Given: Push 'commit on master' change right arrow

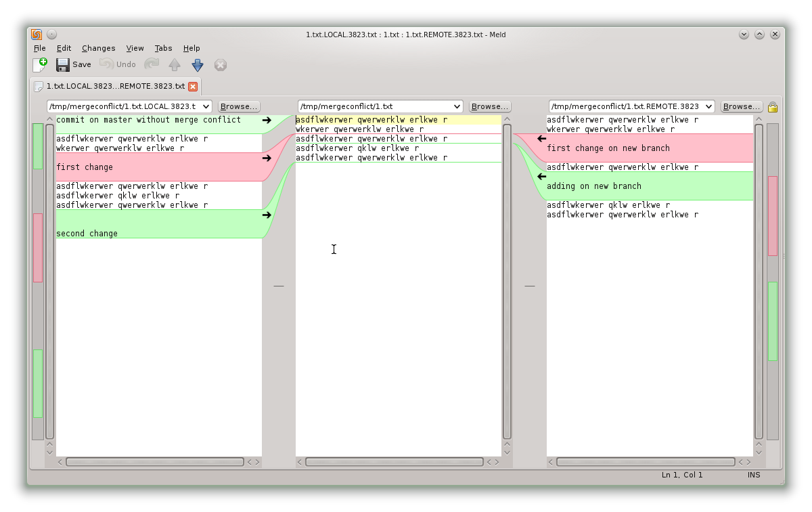Looking at the screenshot, I should click(x=267, y=120).
